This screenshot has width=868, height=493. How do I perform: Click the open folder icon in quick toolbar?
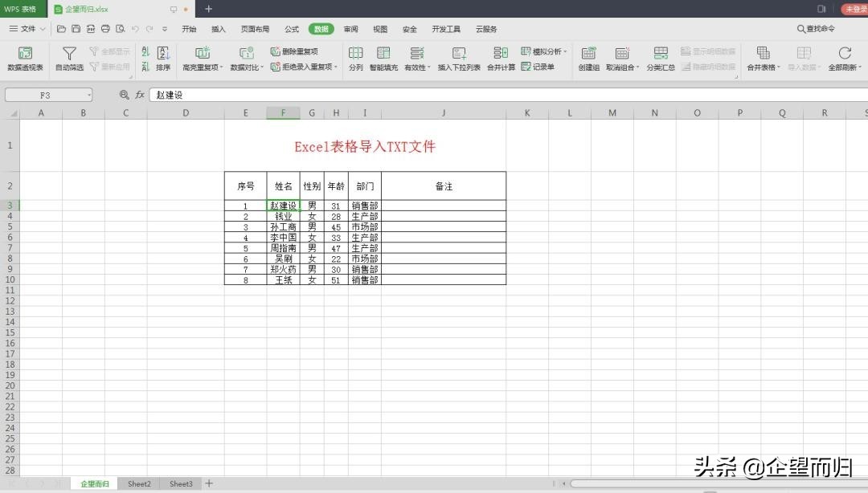61,29
